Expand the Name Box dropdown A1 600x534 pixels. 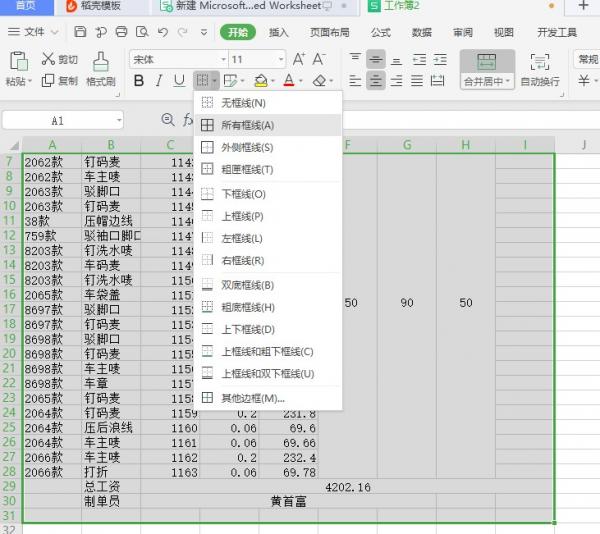tap(119, 120)
